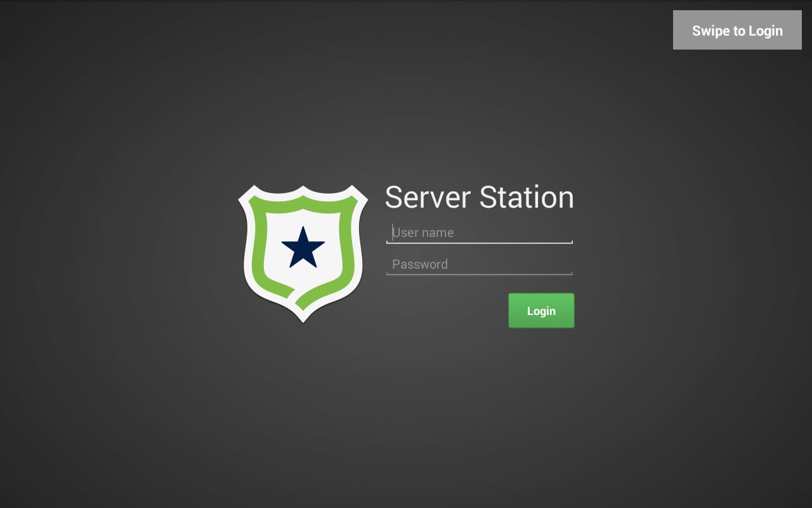Screen dimensions: 812x508
Task: Click the Swipe to Login button
Action: tap(737, 30)
